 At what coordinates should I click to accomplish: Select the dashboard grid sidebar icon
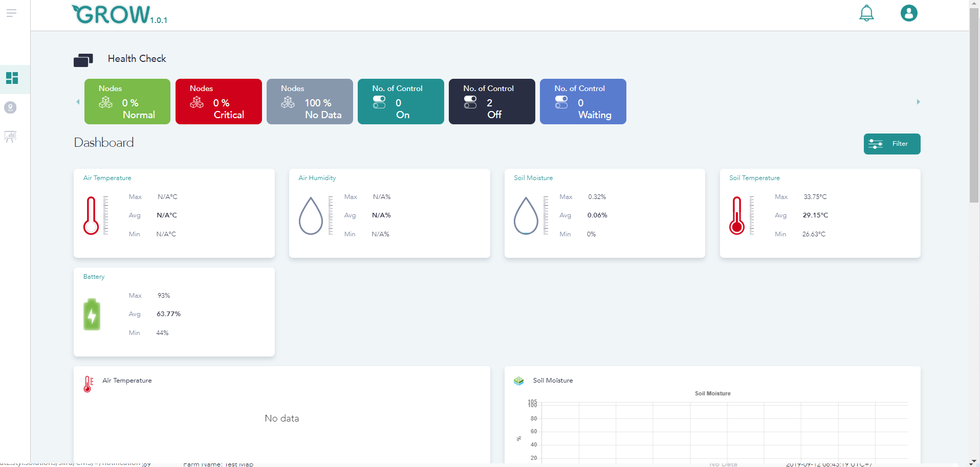click(12, 78)
